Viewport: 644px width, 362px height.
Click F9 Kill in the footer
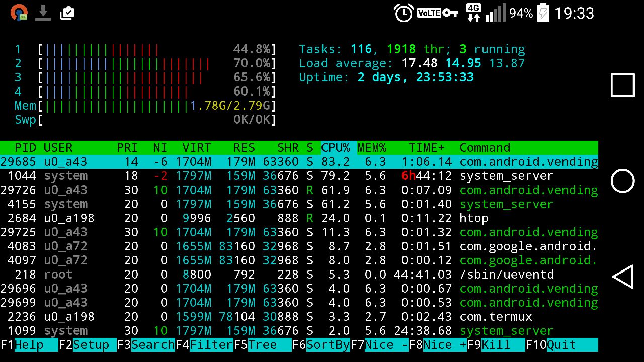click(496, 345)
